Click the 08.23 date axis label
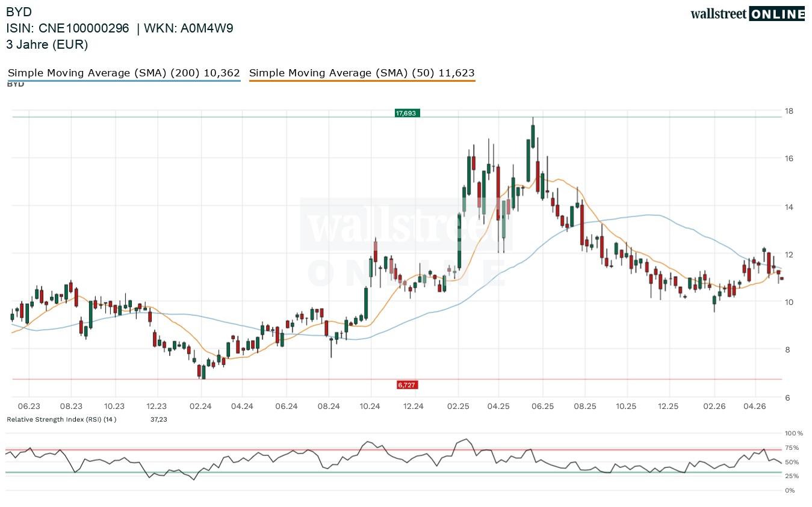The image size is (812, 507). coord(71,407)
